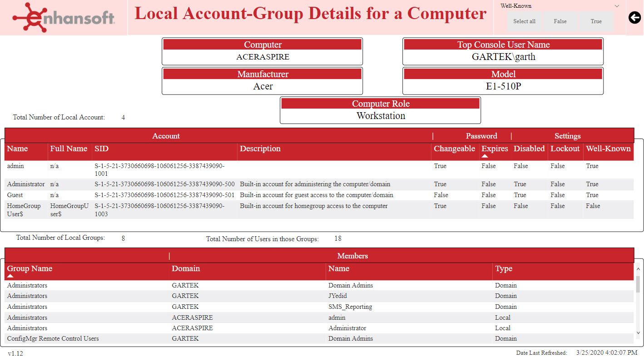The image size is (644, 362).
Task: Sort members by the Type column header
Action: point(503,268)
